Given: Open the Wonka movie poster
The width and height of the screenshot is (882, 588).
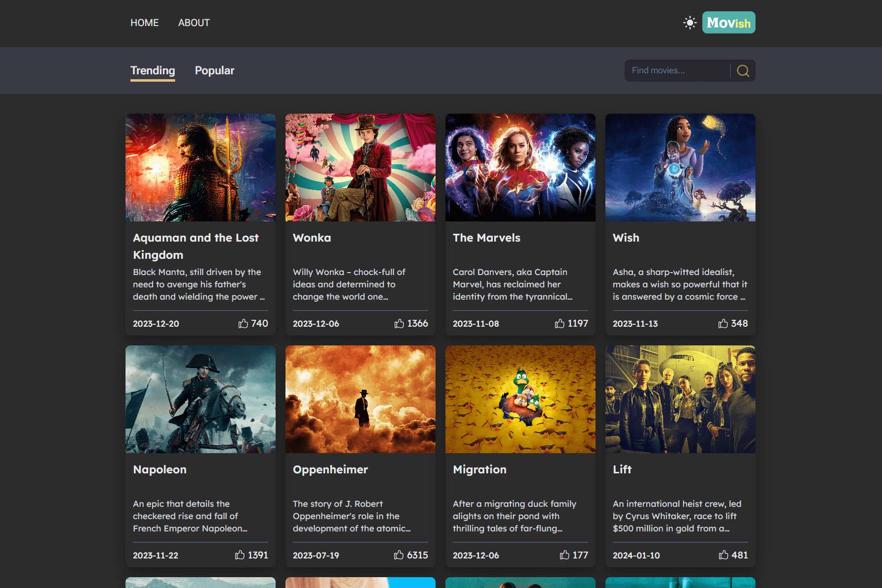Looking at the screenshot, I should (x=360, y=167).
